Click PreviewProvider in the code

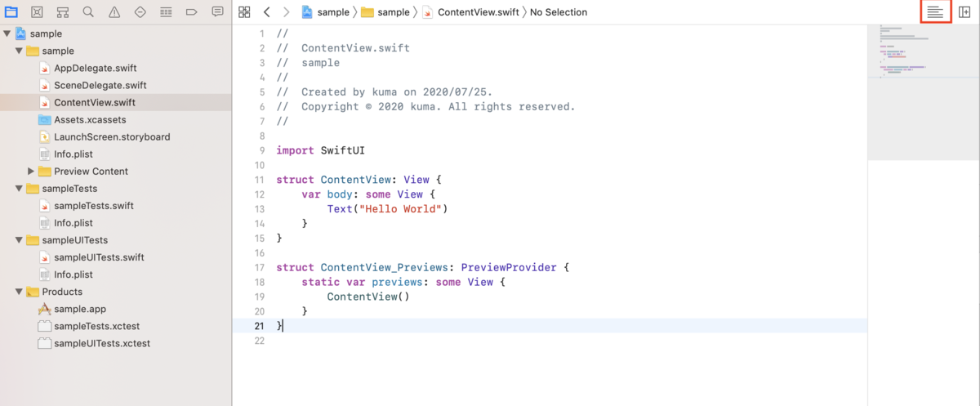point(509,267)
